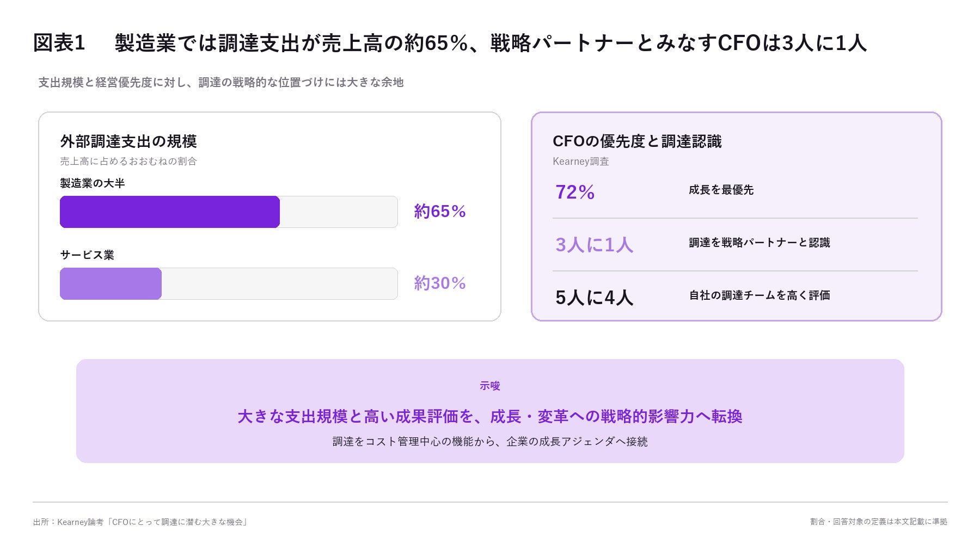Click the CFOの優先度と調達認識 card heading
The width and height of the screenshot is (980, 544).
637,141
